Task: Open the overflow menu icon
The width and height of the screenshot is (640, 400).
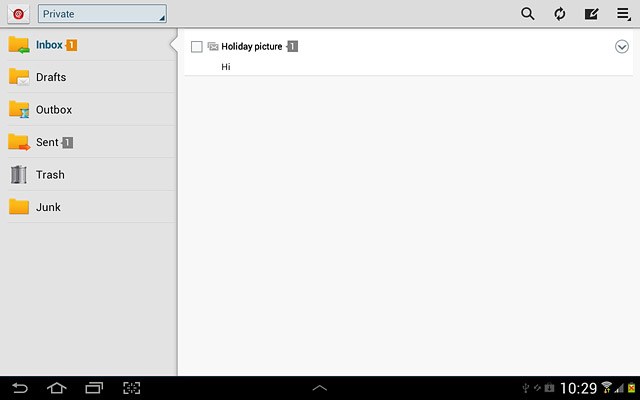Action: [623, 14]
